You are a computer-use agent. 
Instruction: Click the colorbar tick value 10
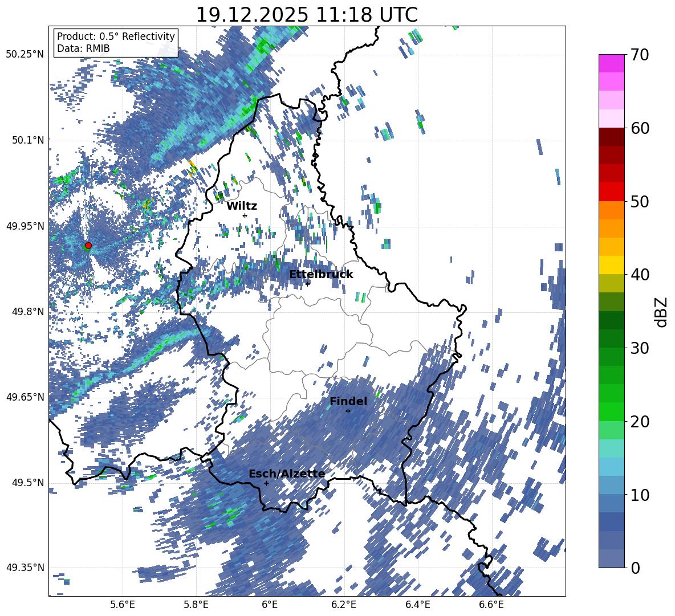point(640,495)
